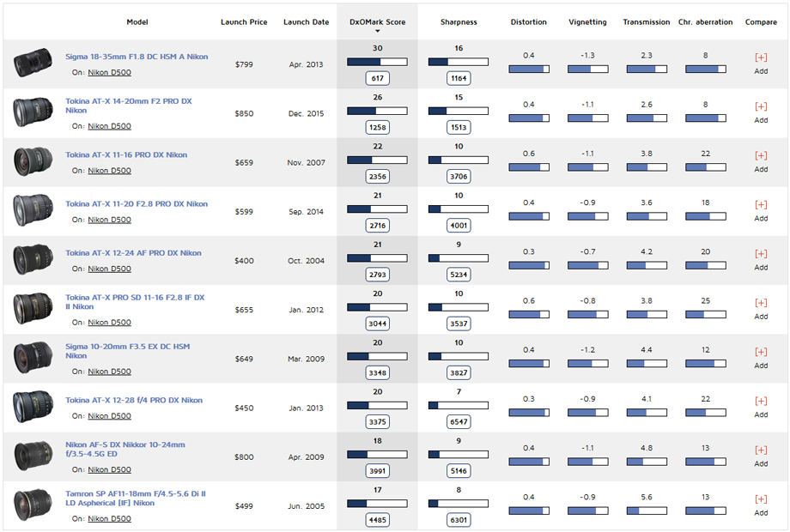Viewport: 790px width, 532px height.
Task: Click the DxOMark rank box "4485"
Action: pos(377,520)
